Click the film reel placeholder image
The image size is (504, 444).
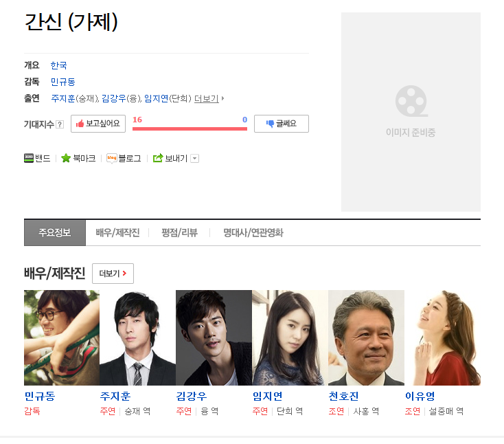[411, 101]
